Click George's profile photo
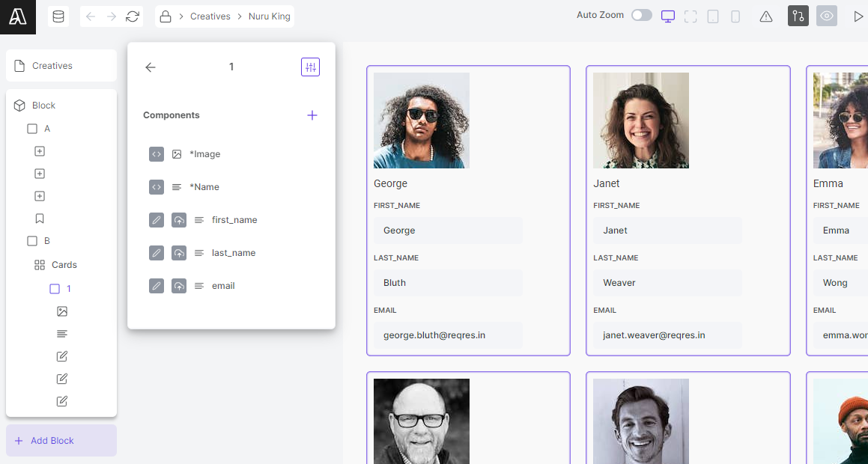Viewport: 868px width, 464px height. click(421, 120)
